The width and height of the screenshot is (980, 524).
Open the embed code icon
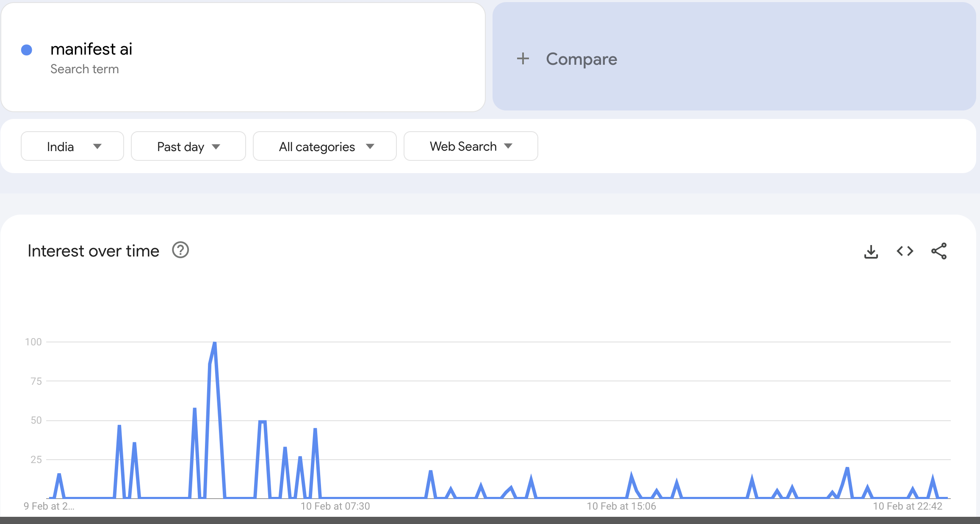tap(905, 251)
